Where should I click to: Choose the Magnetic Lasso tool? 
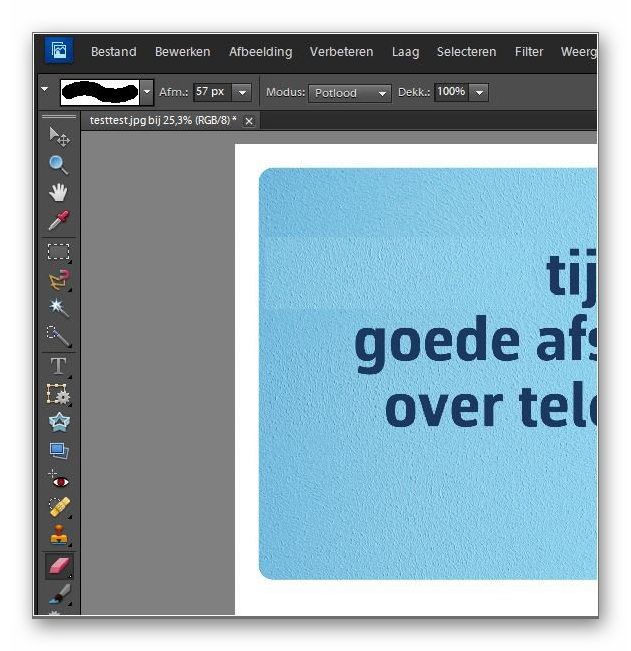pos(59,280)
